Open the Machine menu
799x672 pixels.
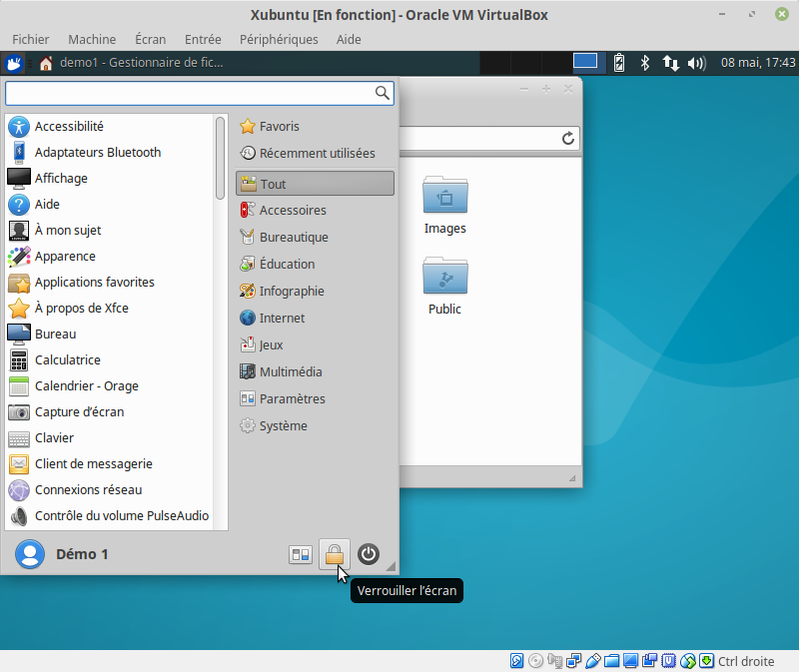coord(92,39)
